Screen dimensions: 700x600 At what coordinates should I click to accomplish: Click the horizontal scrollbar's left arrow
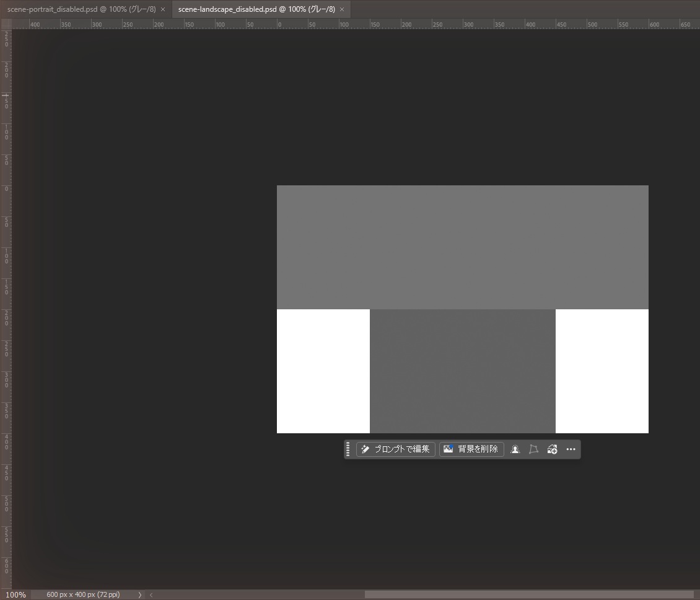151,594
